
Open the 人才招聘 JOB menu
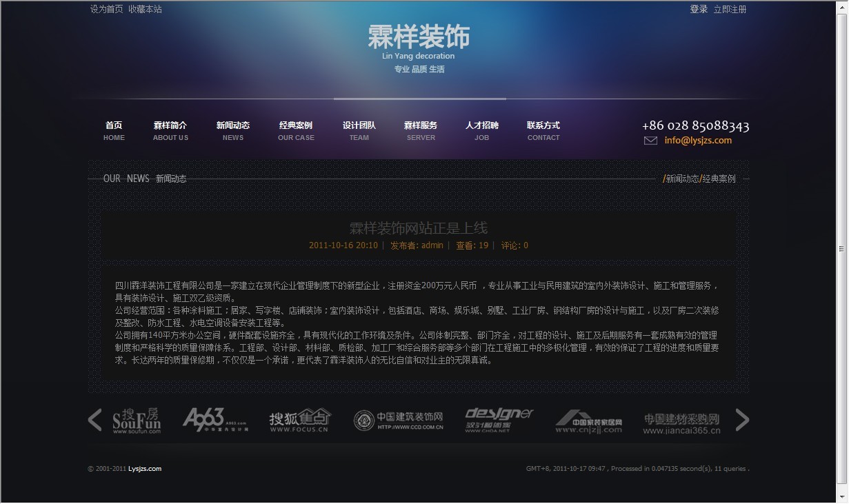point(481,131)
